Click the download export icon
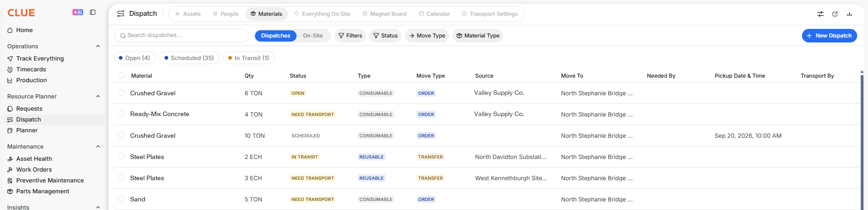This screenshot has width=868, height=210. coord(849,14)
